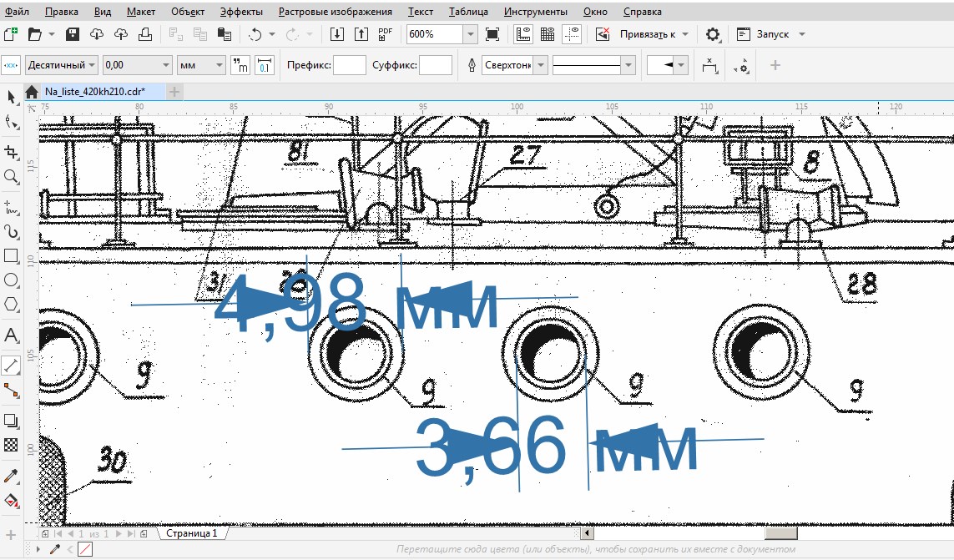Select the Страница 1 page tab
Image resolution: width=954 pixels, height=560 pixels.
coord(192,533)
